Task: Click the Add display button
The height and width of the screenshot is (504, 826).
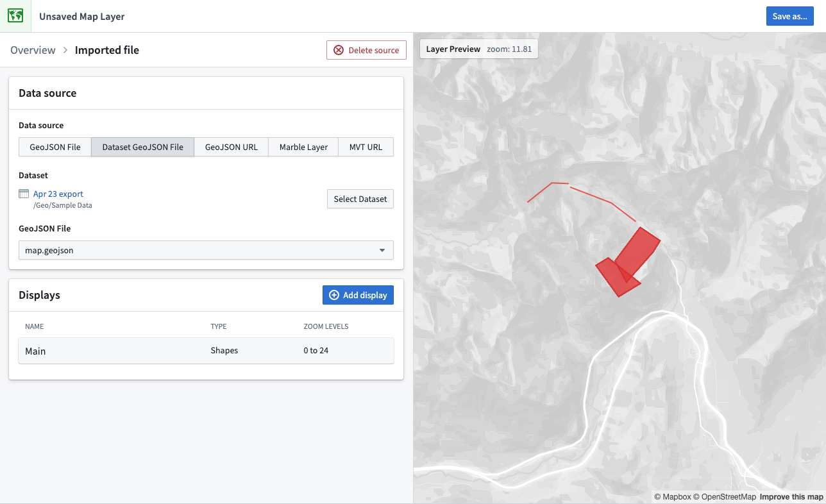Action: (x=358, y=295)
